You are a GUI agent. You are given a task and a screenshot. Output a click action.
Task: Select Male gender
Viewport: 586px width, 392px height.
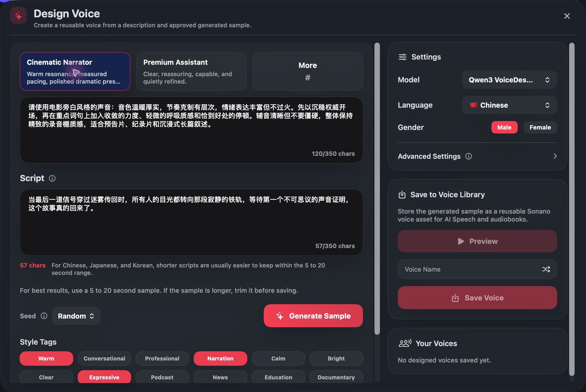point(504,127)
